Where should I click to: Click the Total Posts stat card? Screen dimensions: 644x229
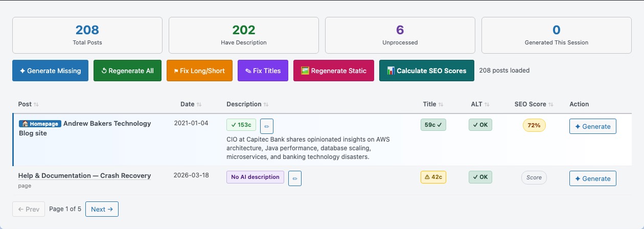coord(87,35)
